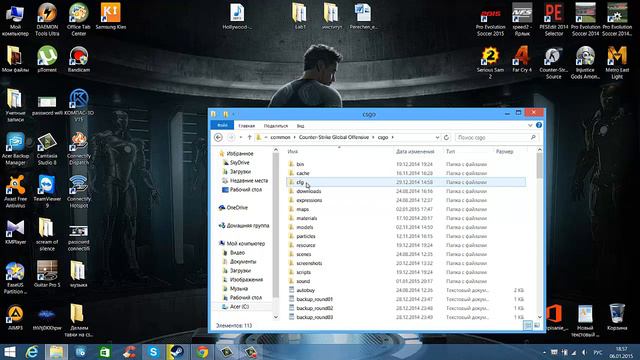Select the backup_round01 file
Image resolution: width=640 pixels, height=360 pixels.
tap(314, 299)
